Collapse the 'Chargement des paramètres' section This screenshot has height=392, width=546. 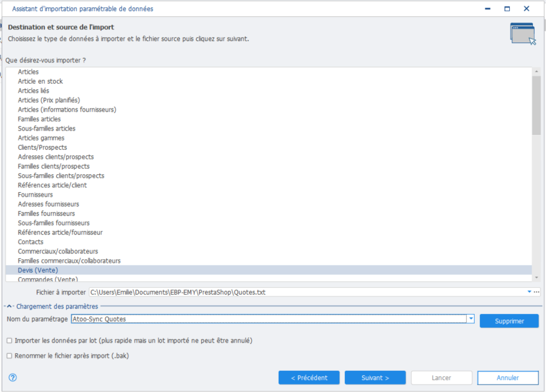point(10,306)
